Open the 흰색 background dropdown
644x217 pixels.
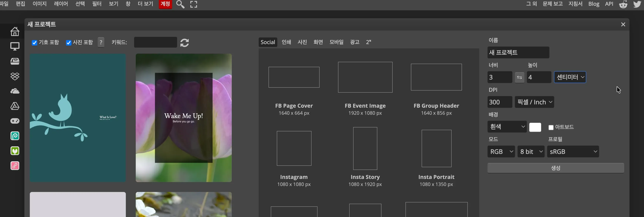507,127
